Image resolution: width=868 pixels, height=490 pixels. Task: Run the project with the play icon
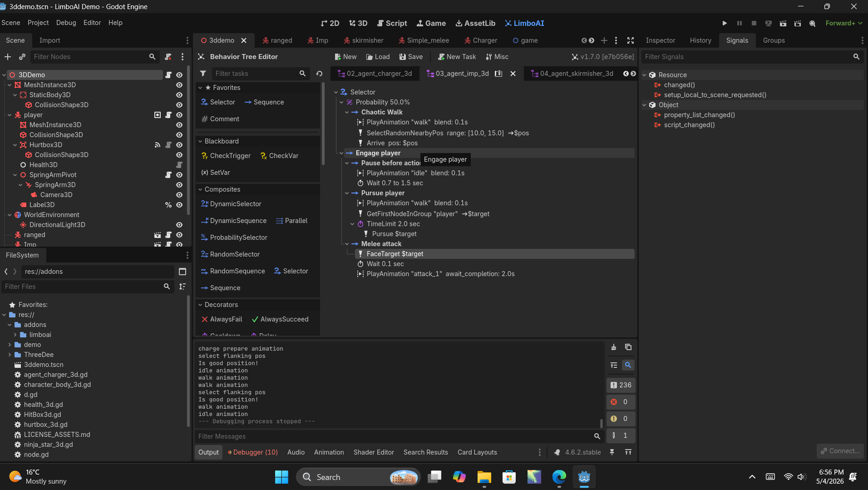point(725,23)
